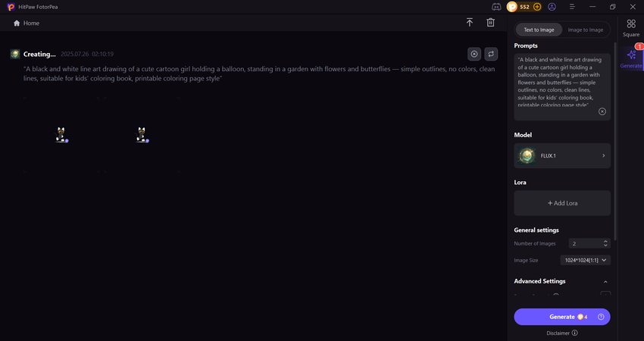Image resolution: width=644 pixels, height=341 pixels.
Task: Click the FLUX.1 avatar beside Creating
Action: (15, 54)
